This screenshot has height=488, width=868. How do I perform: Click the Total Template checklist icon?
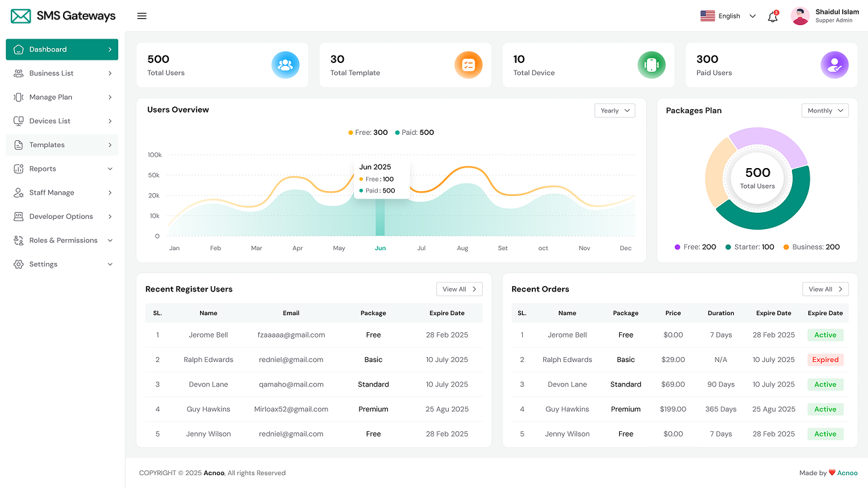coord(469,65)
